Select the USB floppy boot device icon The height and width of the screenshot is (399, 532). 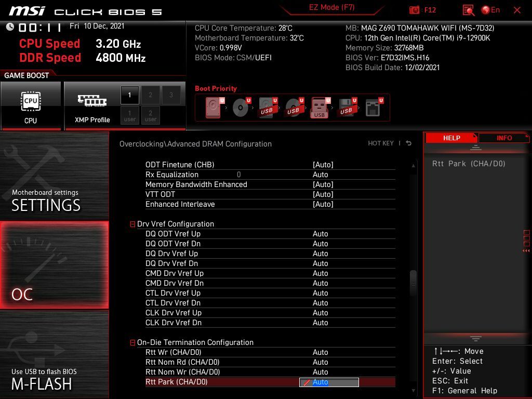(347, 108)
